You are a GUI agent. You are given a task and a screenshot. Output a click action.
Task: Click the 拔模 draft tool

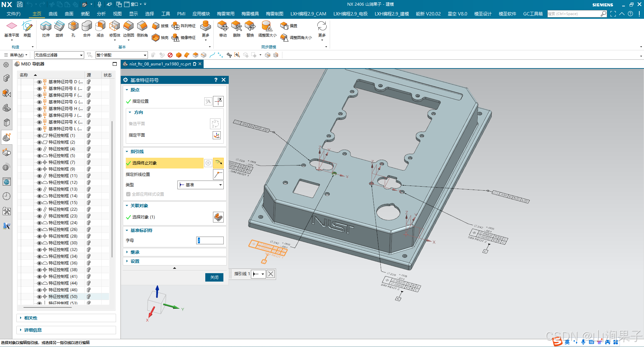(160, 26)
